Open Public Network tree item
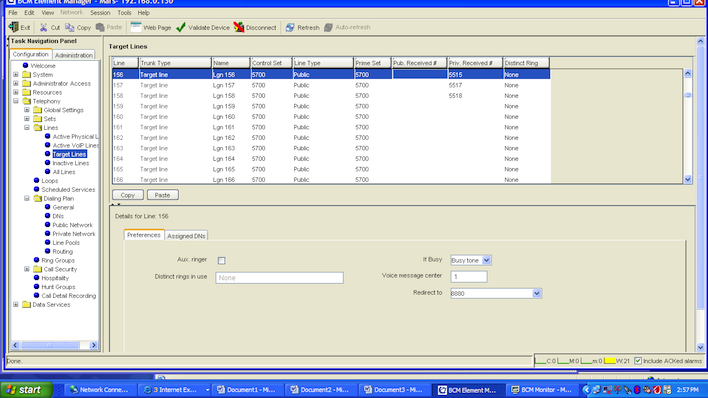 (72, 225)
